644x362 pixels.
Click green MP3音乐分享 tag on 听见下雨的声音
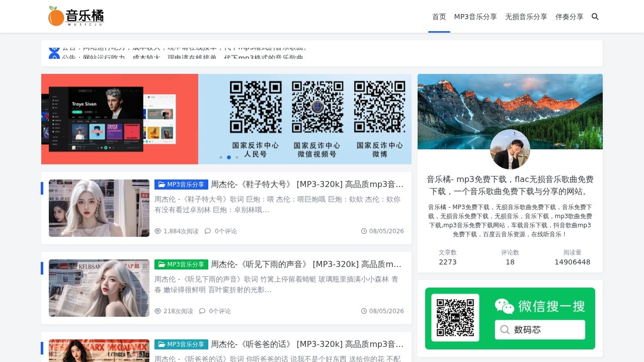181,264
